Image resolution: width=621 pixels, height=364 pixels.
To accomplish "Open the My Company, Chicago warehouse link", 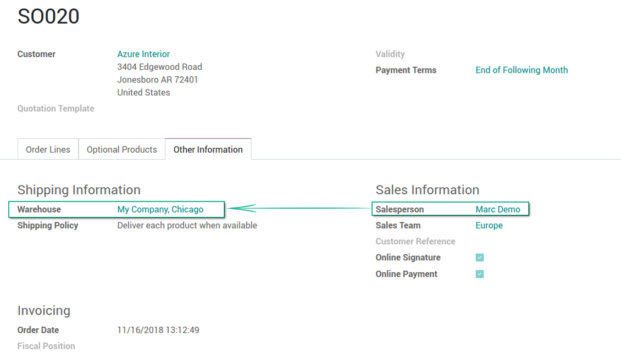I will (160, 209).
